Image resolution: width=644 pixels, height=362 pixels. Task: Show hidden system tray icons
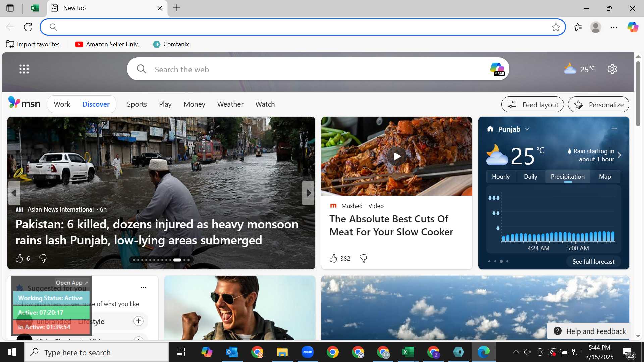pyautogui.click(x=516, y=352)
